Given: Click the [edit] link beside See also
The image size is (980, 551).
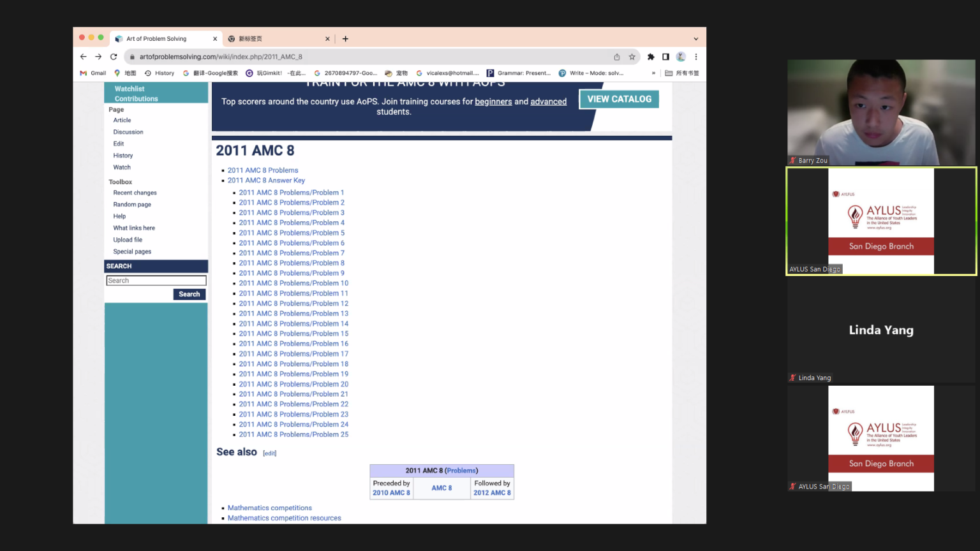Looking at the screenshot, I should point(270,453).
